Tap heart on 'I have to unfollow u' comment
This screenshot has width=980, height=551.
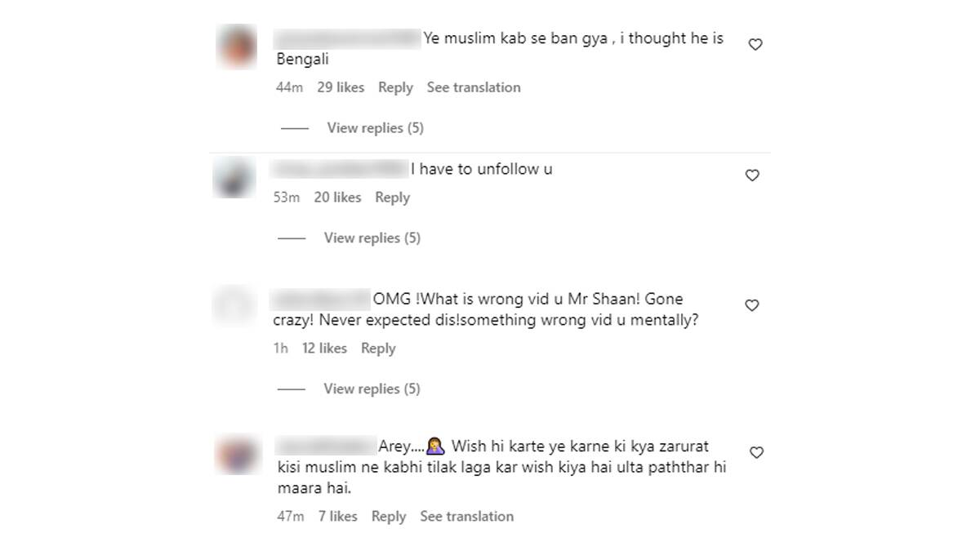[752, 175]
